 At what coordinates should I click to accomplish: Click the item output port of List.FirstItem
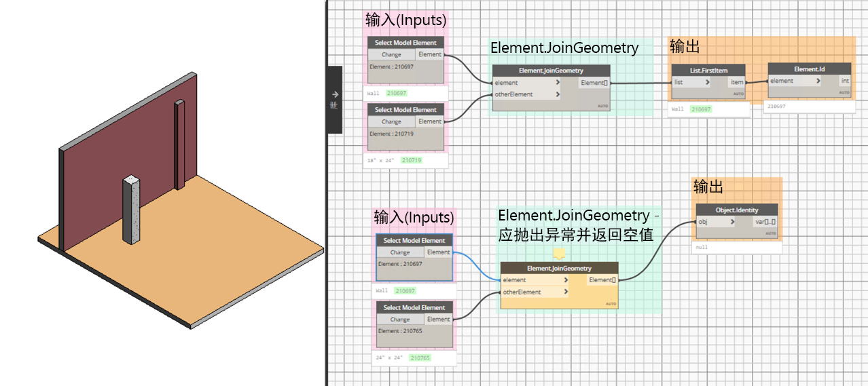pos(737,82)
